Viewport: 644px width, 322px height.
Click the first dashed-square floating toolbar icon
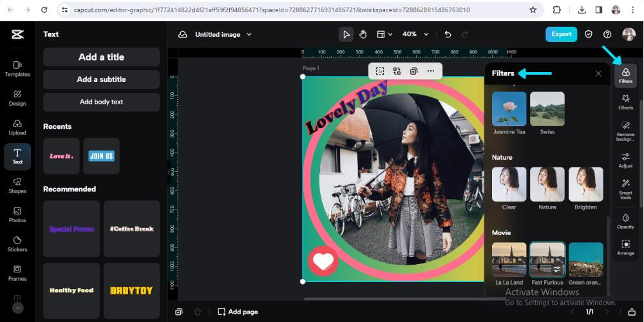(x=380, y=71)
